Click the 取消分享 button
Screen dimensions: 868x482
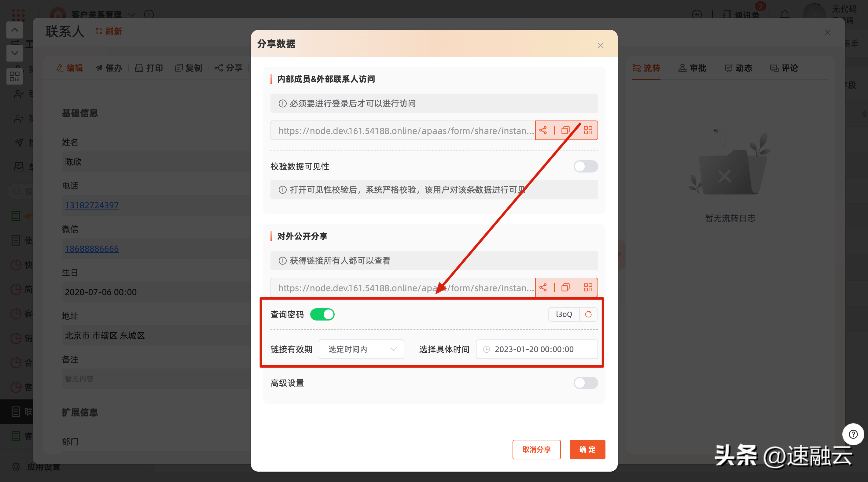click(x=536, y=449)
